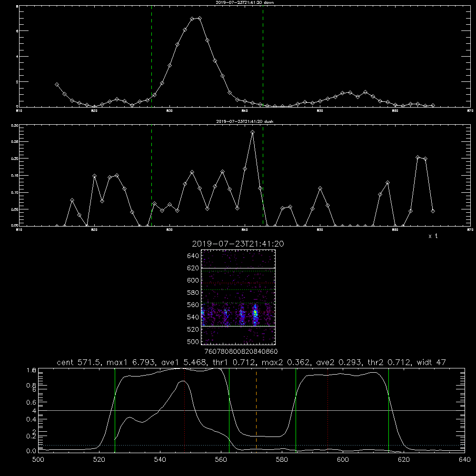476x476 pixels.
Task: Click the dusk plot title '2019-07-23T21:41:20 dusk'
Action: (x=245, y=121)
